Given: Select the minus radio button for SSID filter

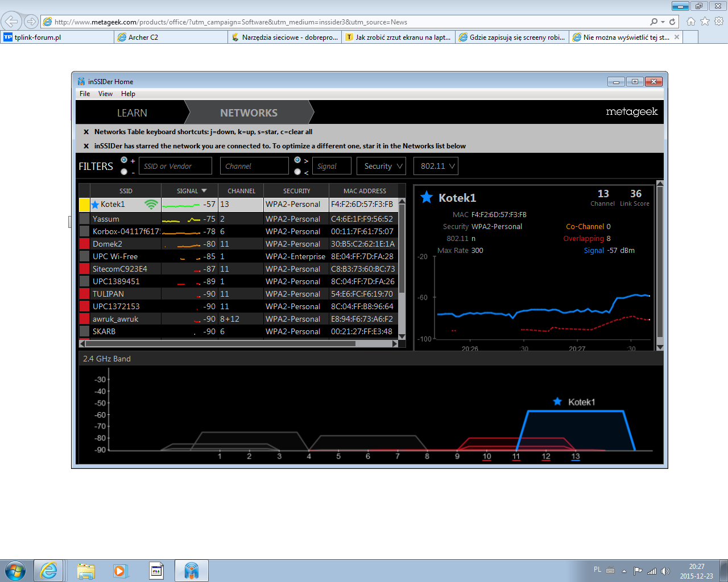Looking at the screenshot, I should pos(124,172).
